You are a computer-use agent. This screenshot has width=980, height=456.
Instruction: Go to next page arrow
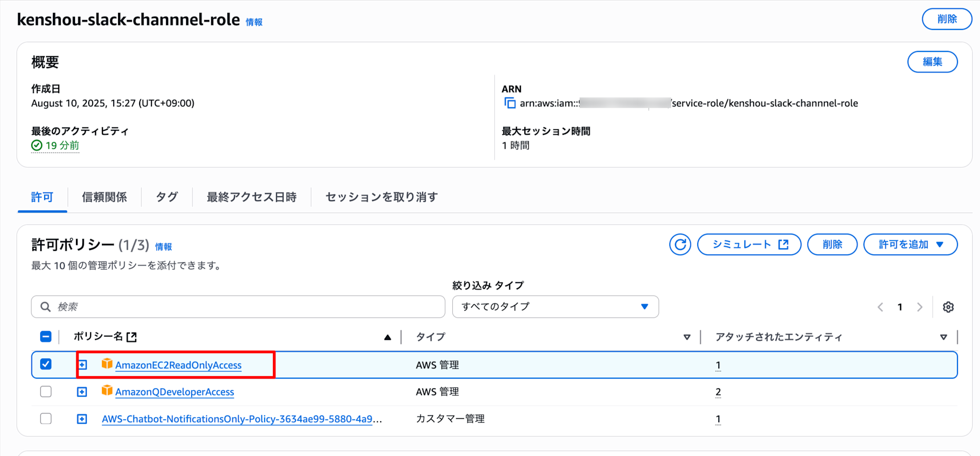(920, 307)
